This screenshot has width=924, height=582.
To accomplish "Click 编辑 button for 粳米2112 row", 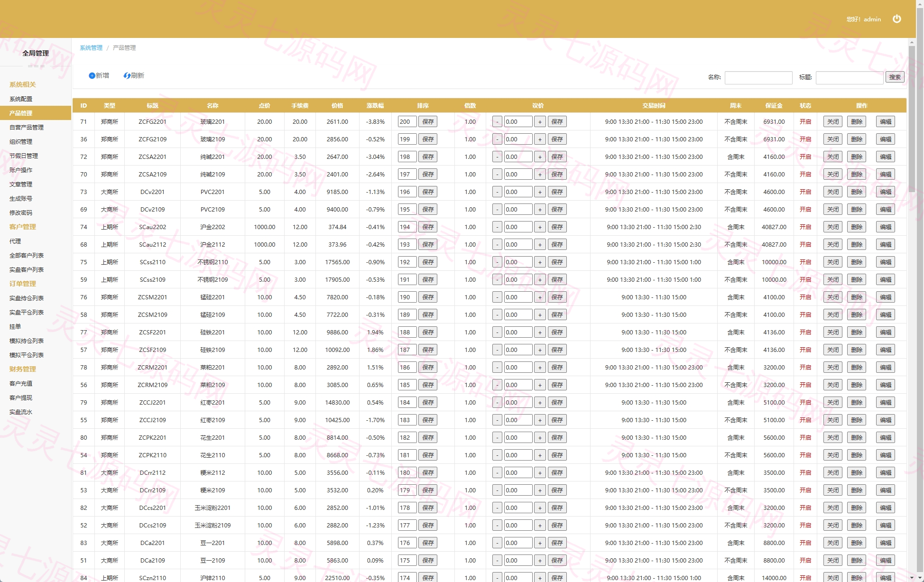I will click(886, 473).
